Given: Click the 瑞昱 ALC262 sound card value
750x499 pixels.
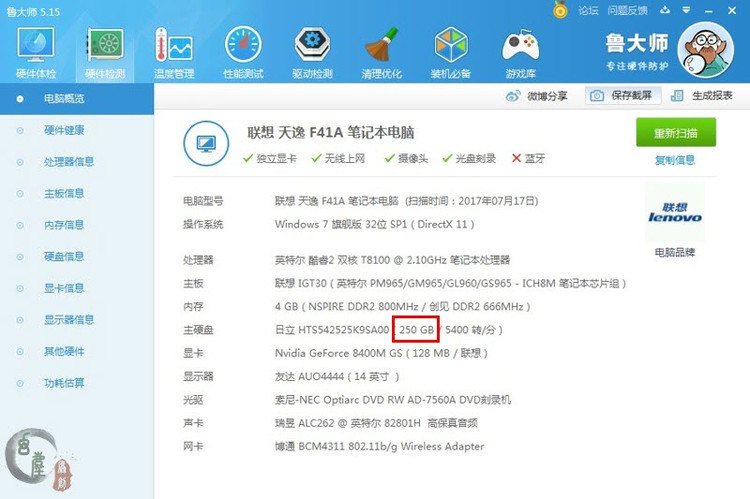Looking at the screenshot, I should coord(376,423).
